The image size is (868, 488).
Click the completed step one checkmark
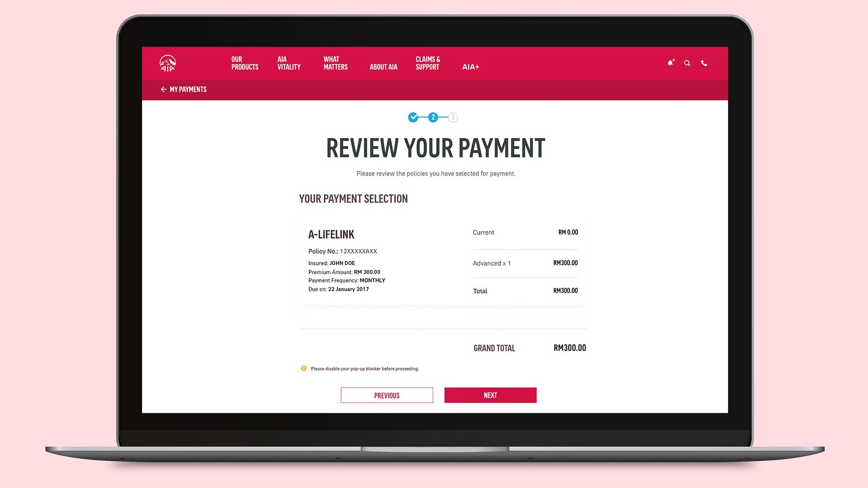tap(414, 117)
